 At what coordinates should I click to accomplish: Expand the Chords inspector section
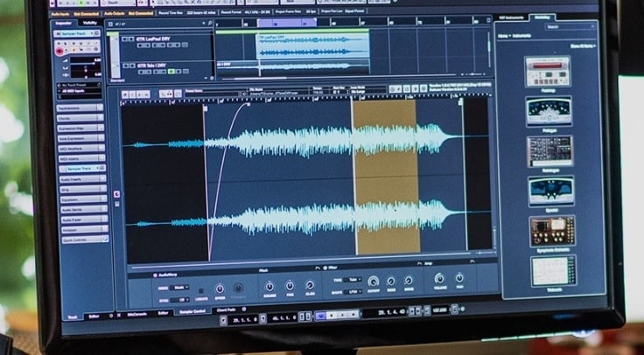(80, 118)
